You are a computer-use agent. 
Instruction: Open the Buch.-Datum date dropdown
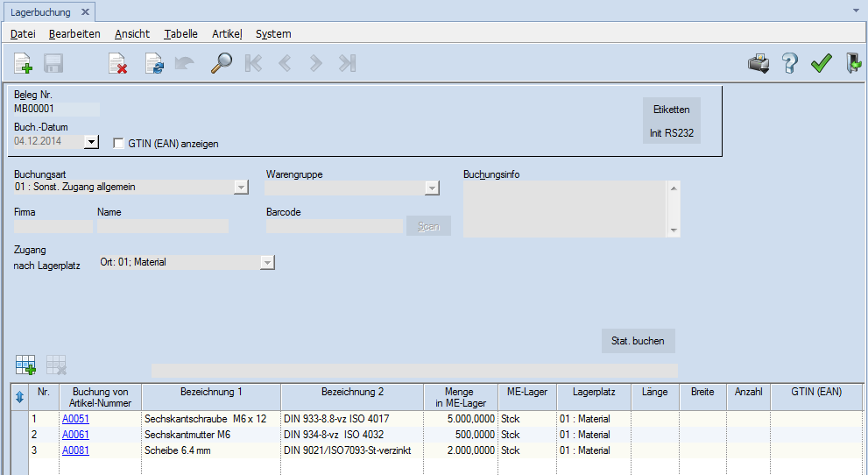[x=92, y=141]
